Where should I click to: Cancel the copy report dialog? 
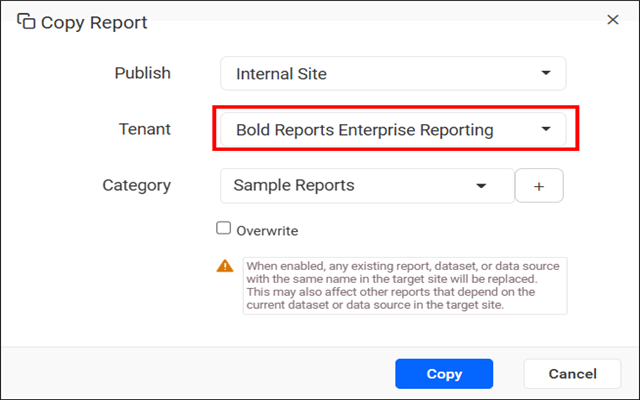pos(572,373)
